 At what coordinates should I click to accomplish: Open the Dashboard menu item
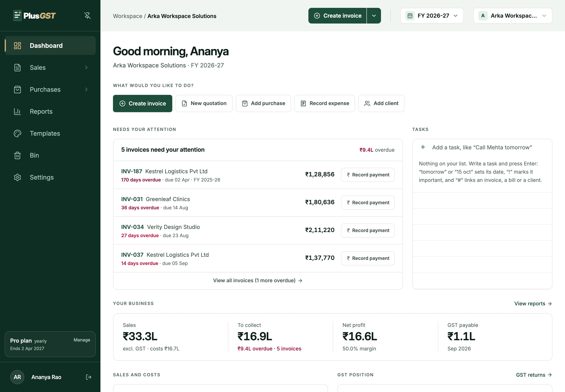[x=50, y=45]
